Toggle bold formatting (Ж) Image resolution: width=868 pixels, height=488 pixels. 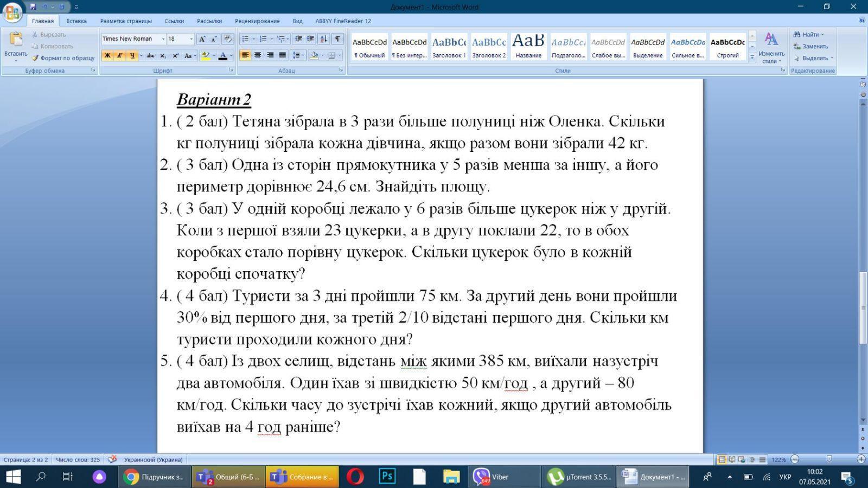(107, 55)
